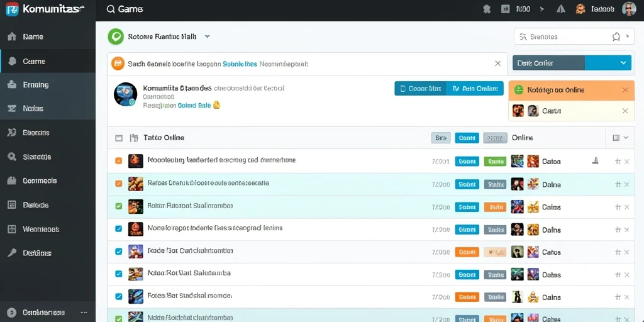
Task: Click the key icon in sidebar
Action: (12, 253)
